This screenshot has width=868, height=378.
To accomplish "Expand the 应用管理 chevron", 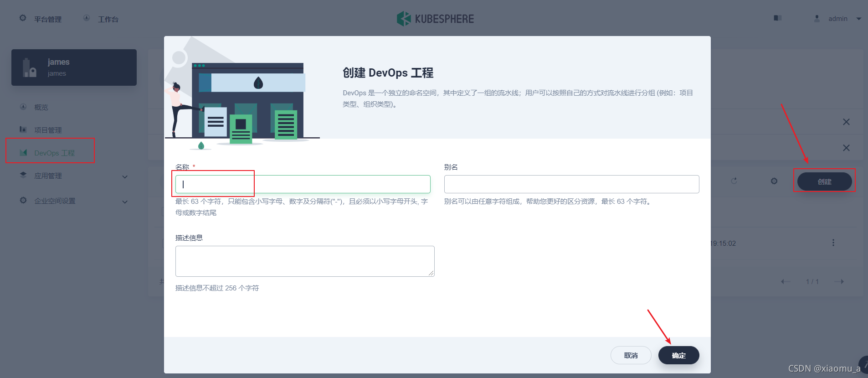I will pyautogui.click(x=125, y=176).
